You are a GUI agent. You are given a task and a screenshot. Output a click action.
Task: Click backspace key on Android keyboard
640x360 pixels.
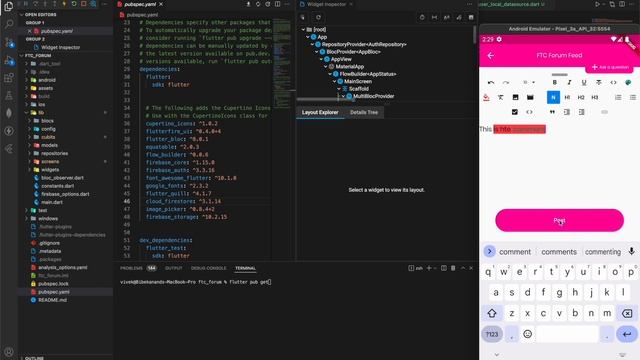[627, 313]
